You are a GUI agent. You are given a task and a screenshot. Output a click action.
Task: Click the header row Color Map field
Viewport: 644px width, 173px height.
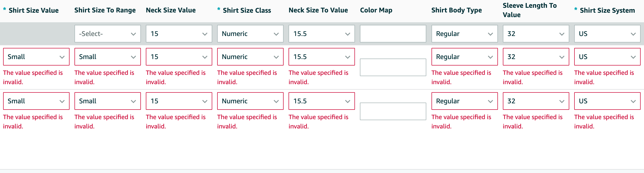(393, 34)
